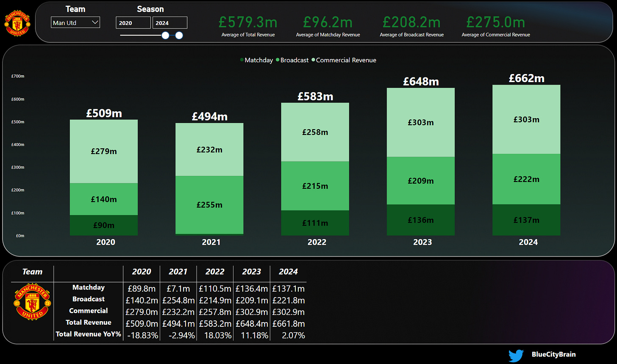Viewport: 617px width, 364px height.
Task: Click the £221.8m Broadcast 2024 cell
Action: tap(288, 301)
